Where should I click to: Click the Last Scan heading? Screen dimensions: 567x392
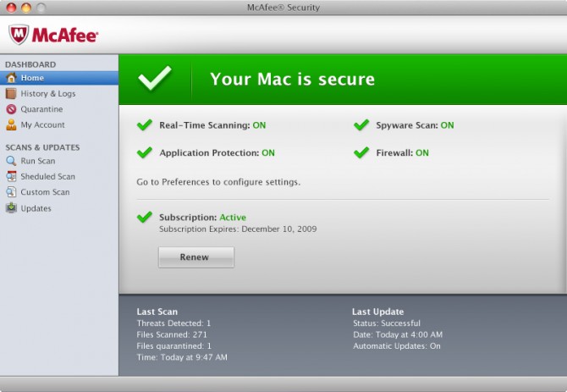tap(157, 312)
